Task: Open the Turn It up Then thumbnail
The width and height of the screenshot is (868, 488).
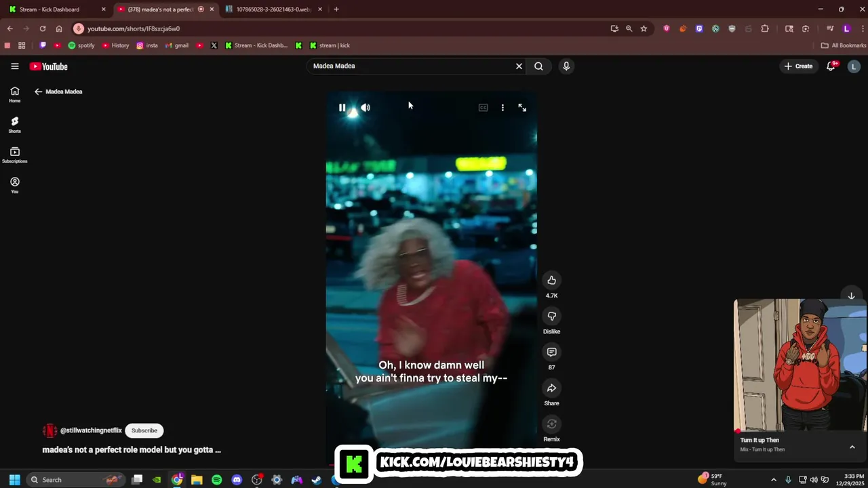Action: [800, 365]
